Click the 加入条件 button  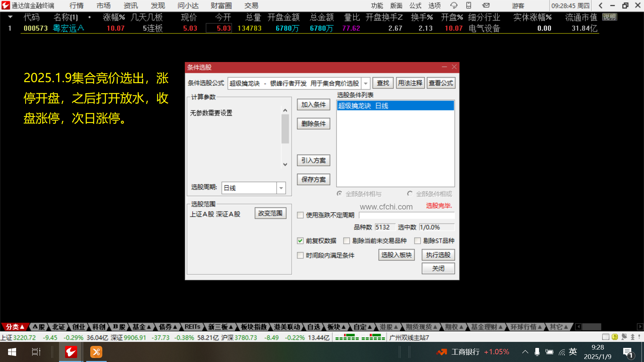313,105
